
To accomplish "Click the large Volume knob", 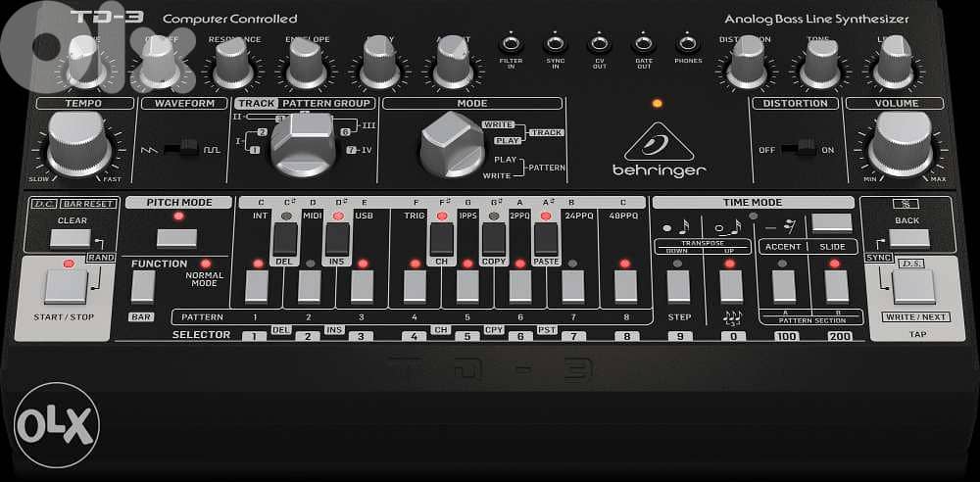I will pos(901,145).
